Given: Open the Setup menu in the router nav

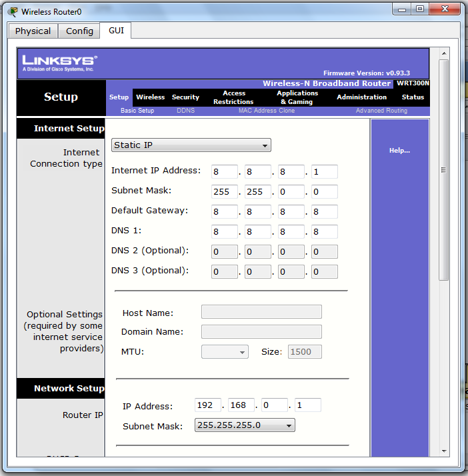Looking at the screenshot, I should coord(119,97).
